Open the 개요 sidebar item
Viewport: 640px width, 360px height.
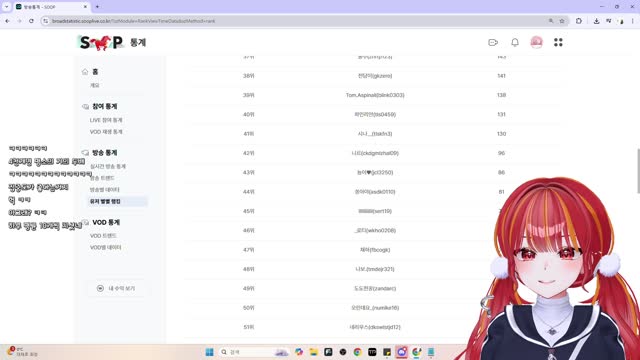95,85
